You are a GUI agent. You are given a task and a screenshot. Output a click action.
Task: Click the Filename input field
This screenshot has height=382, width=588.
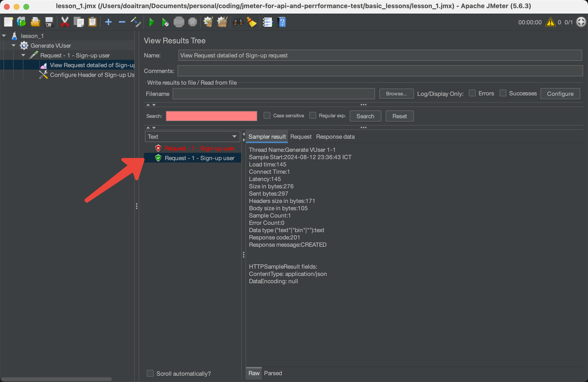[x=274, y=94]
